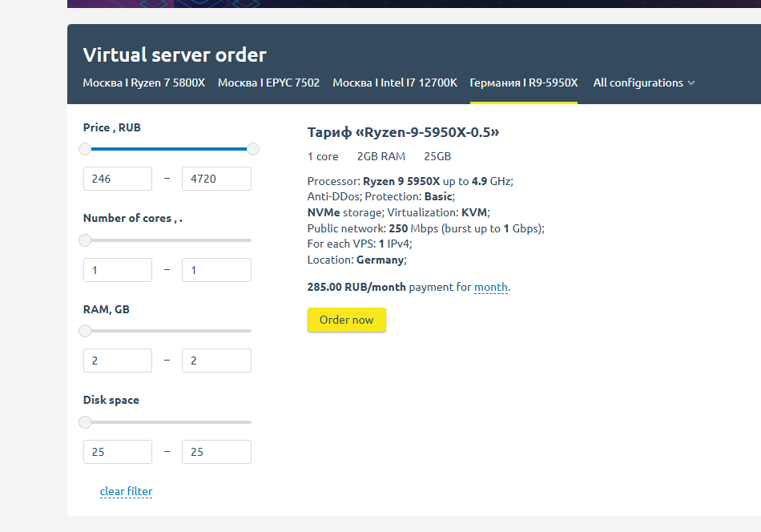Screen dimensions: 761x532
Task: Click the 25GB storage spec text
Action: click(x=437, y=156)
